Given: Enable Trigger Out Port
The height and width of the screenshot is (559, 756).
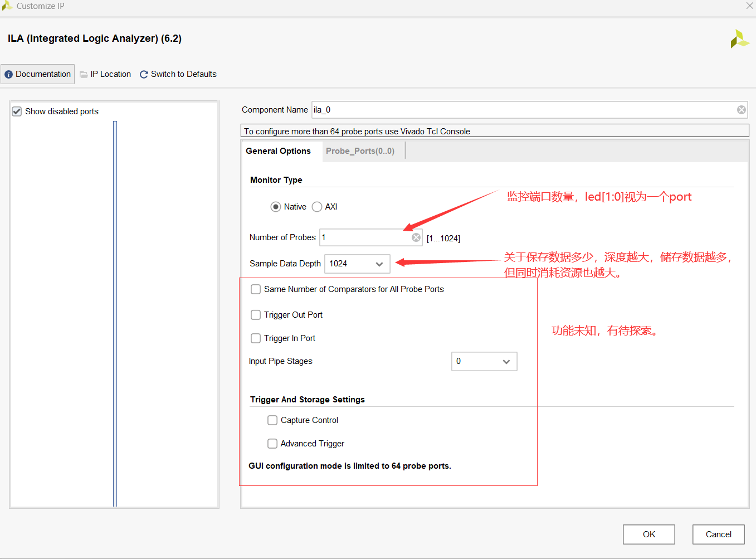Looking at the screenshot, I should [x=256, y=315].
